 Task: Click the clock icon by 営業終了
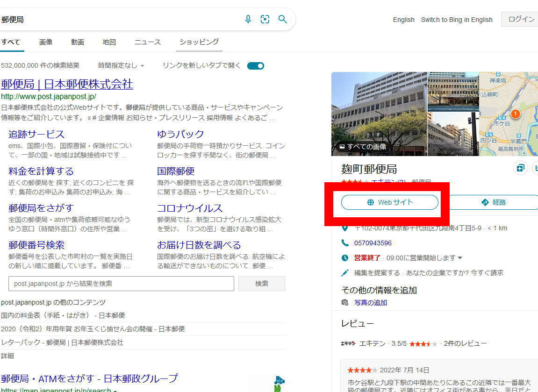(345, 258)
